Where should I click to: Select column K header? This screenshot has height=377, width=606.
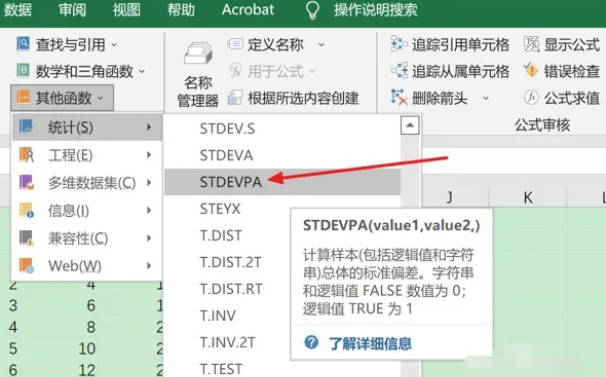[528, 197]
